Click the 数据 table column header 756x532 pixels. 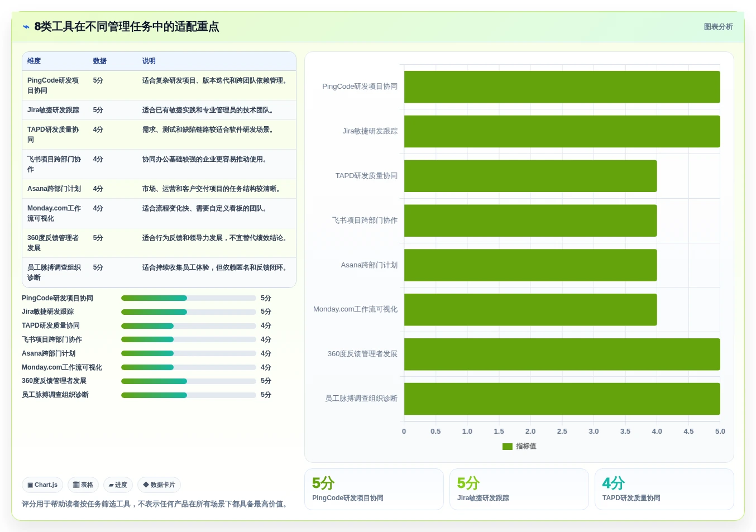coord(100,61)
